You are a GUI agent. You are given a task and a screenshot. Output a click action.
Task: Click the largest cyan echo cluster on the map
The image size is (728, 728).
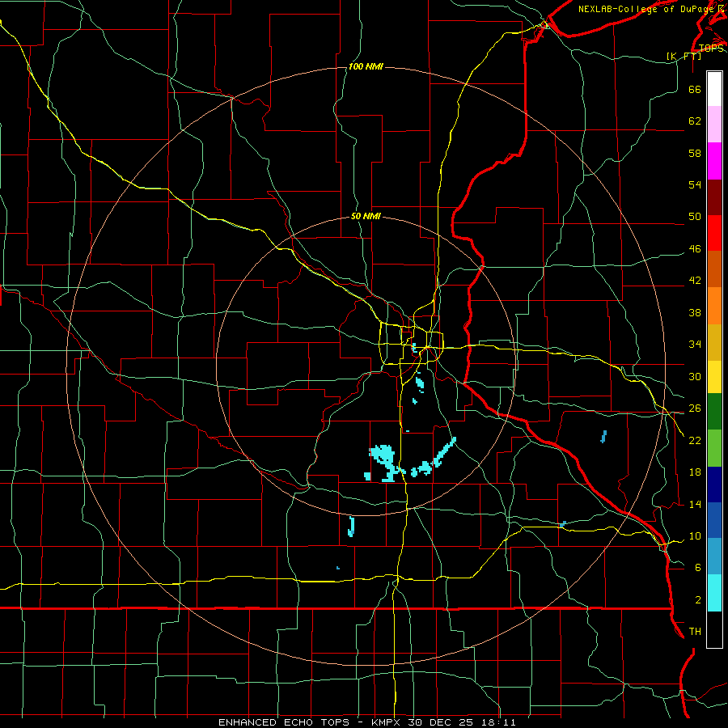click(383, 462)
